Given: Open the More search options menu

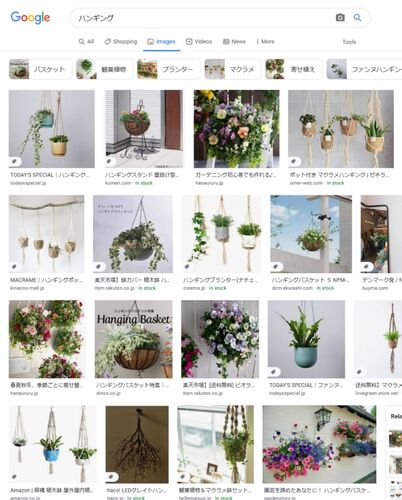Looking at the screenshot, I should 265,42.
